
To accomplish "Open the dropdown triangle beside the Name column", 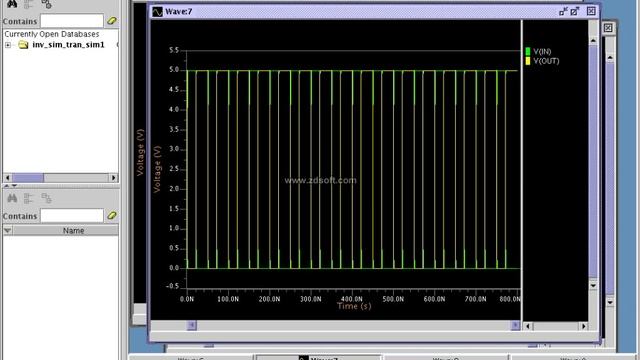I will (x=7, y=231).
